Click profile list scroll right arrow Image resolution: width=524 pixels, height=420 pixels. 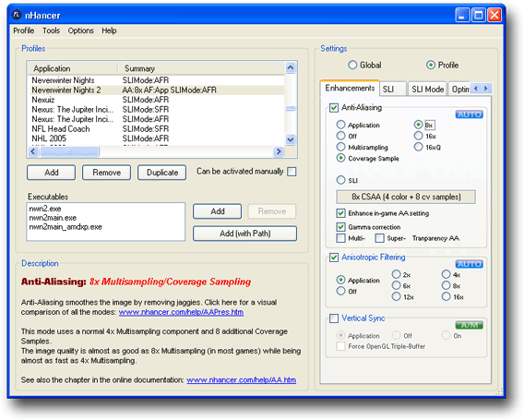pos(279,151)
